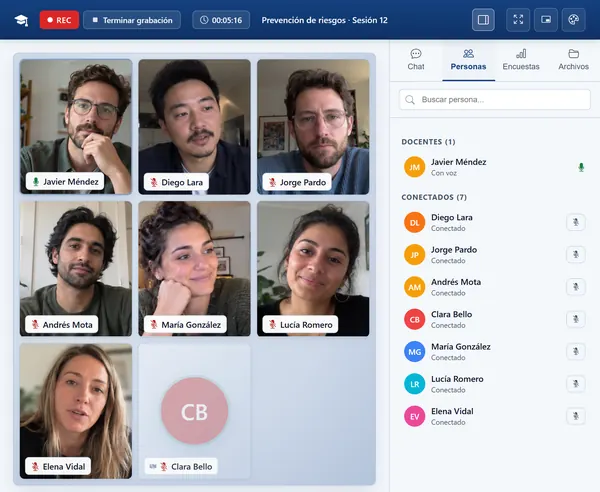The height and width of the screenshot is (492, 600).
Task: Open the Encuestas tab
Action: coord(521,60)
